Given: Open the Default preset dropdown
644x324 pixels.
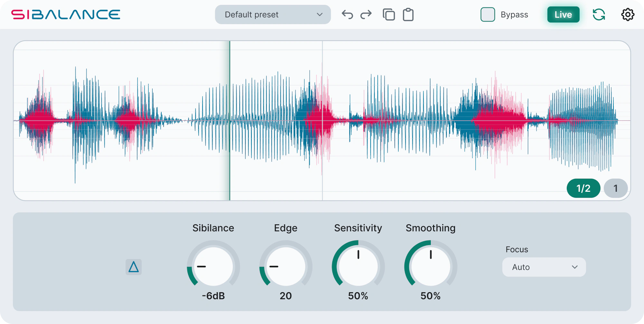Looking at the screenshot, I should point(273,14).
